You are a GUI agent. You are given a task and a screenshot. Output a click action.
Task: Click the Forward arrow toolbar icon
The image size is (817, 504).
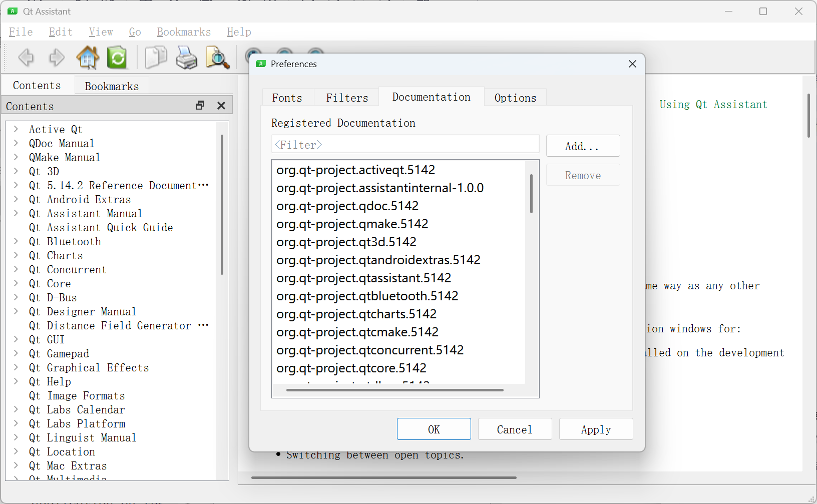(x=57, y=58)
